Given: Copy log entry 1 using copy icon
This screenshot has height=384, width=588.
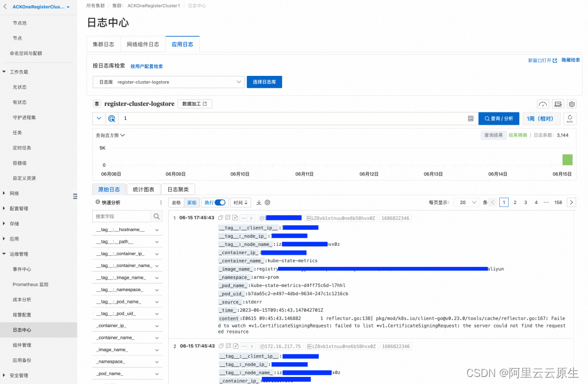Looking at the screenshot, I should 220,218.
